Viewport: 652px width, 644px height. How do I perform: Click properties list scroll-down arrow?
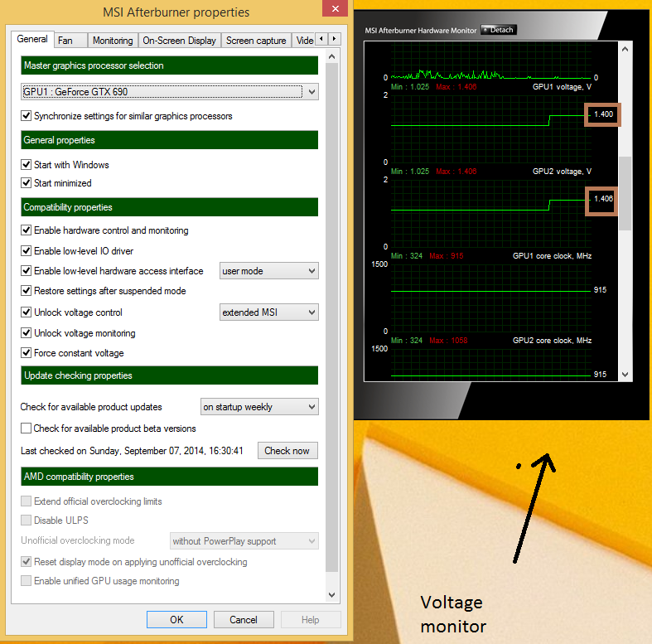pyautogui.click(x=332, y=595)
